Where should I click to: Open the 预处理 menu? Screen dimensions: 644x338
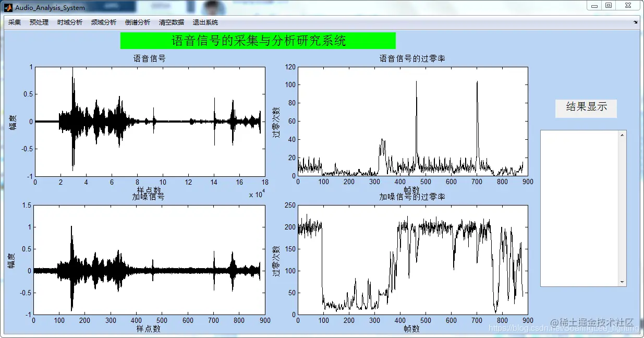[x=39, y=22]
